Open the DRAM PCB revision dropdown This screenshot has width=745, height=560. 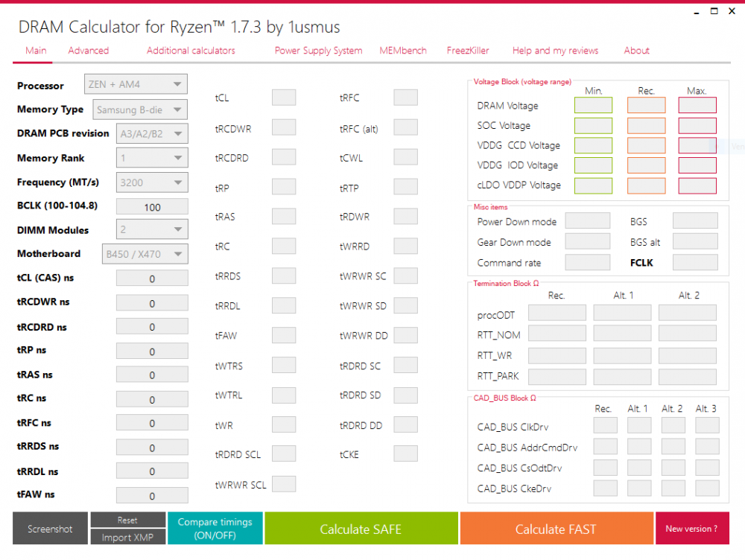pos(152,133)
